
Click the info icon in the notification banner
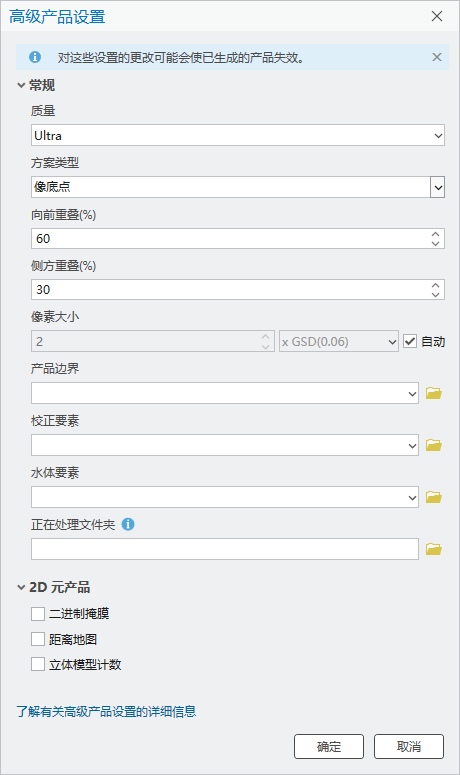pos(35,57)
